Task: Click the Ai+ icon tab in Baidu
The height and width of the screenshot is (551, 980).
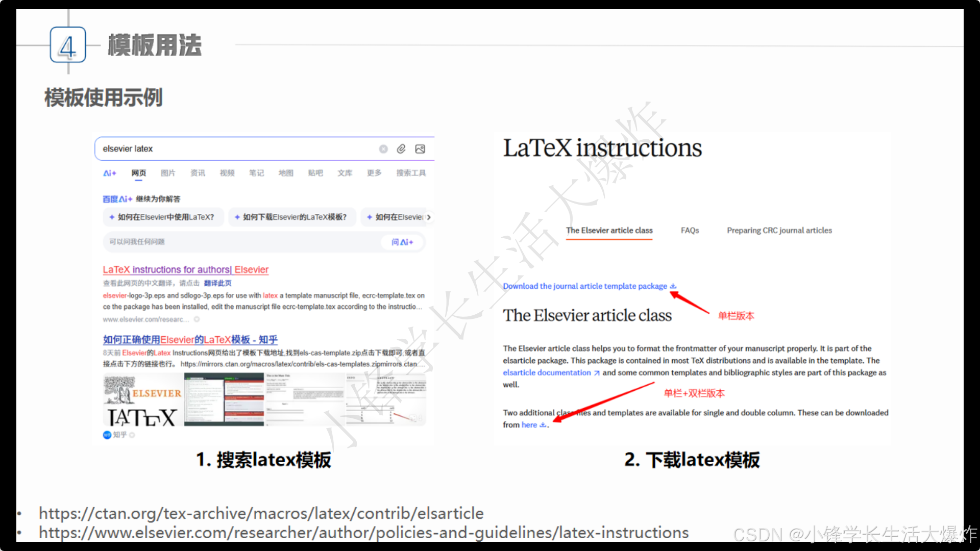Action: coord(110,173)
